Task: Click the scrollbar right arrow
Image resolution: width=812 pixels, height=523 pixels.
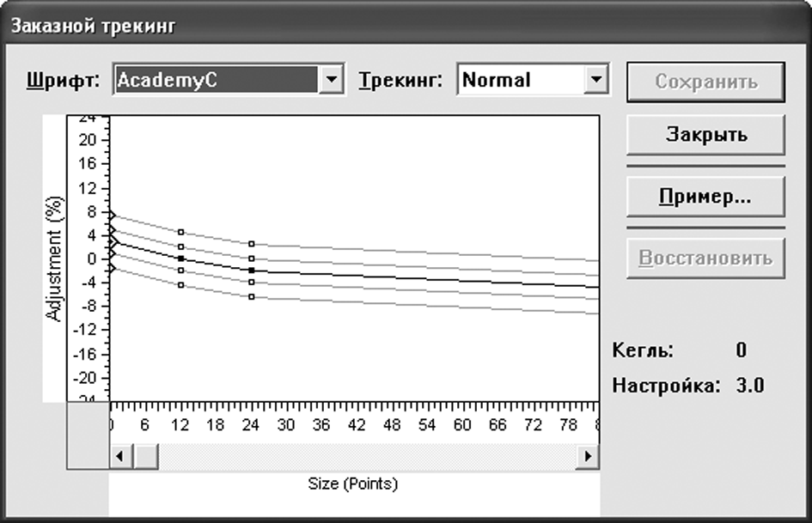Action: click(x=588, y=456)
